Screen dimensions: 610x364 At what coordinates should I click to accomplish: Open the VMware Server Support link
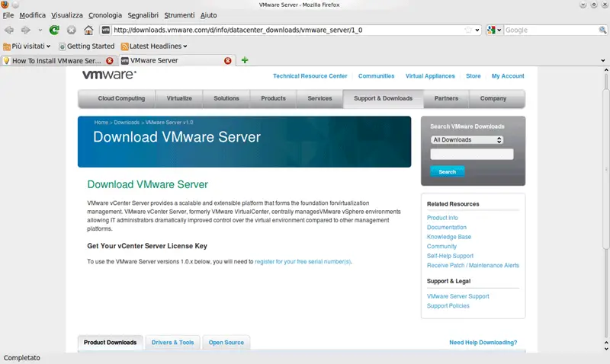coord(458,296)
